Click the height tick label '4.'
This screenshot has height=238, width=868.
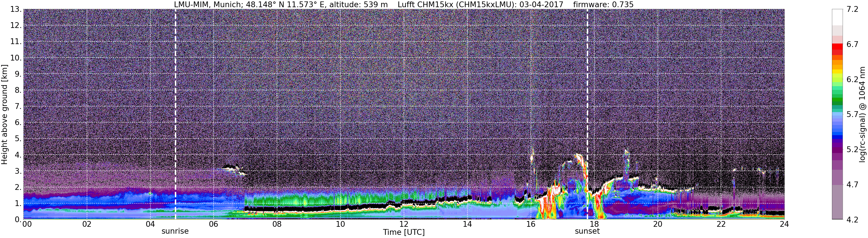tap(18, 155)
